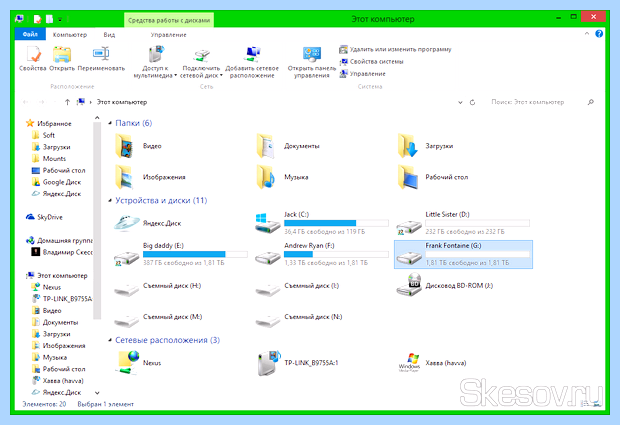Select the Big daddy (E:) drive

pos(181,254)
